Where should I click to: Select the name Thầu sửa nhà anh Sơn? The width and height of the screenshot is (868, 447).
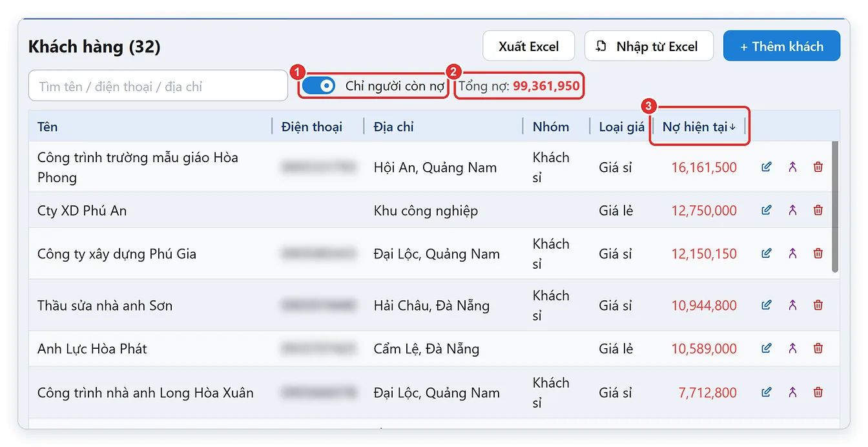(x=105, y=306)
